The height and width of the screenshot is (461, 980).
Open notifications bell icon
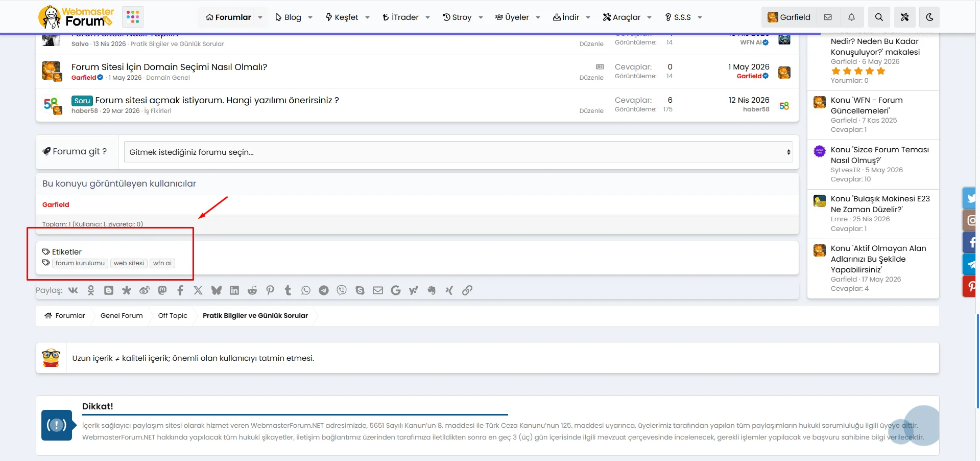coord(851,17)
